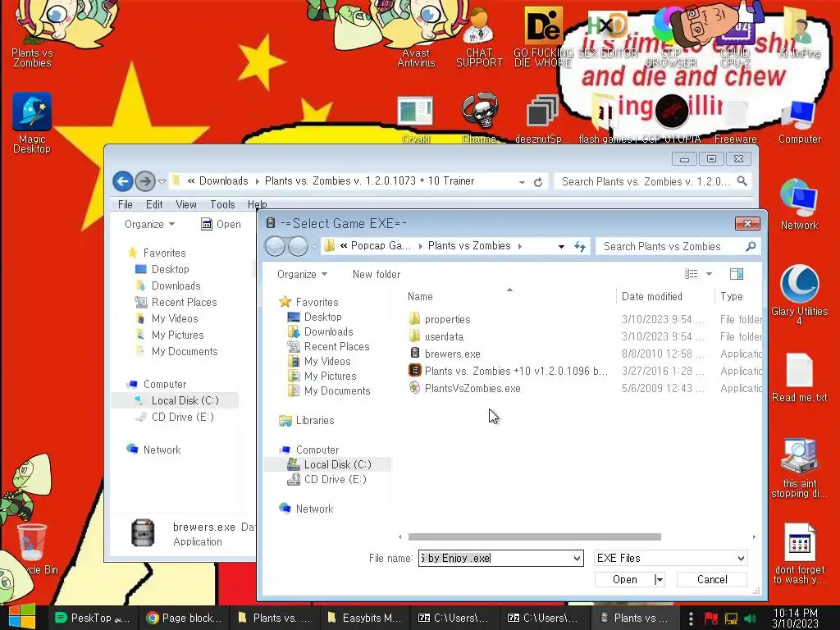
Task: Click the Cancel button
Action: pyautogui.click(x=712, y=580)
